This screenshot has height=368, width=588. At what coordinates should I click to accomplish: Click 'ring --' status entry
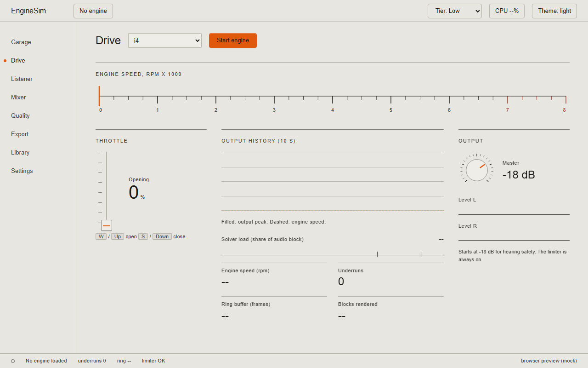[x=124, y=361]
